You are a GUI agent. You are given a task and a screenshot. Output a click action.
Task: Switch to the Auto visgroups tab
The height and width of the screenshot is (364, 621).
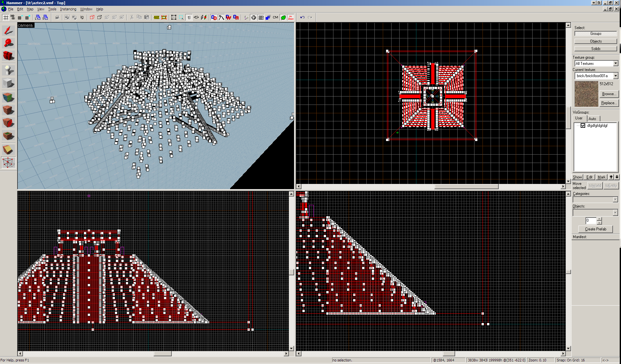click(x=592, y=118)
